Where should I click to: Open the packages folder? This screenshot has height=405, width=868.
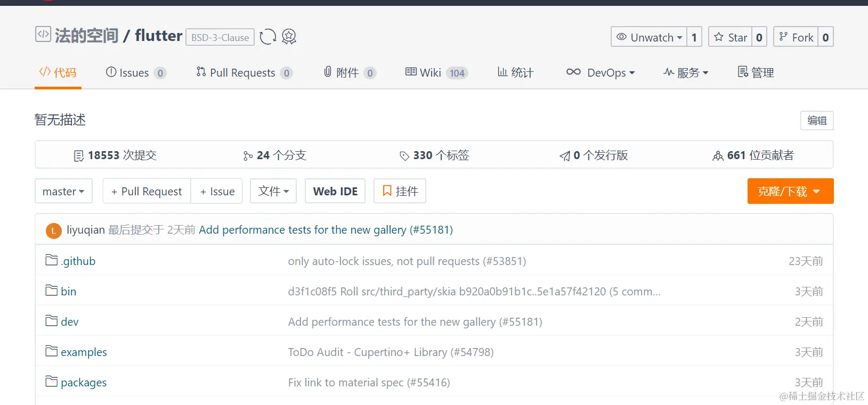click(84, 382)
